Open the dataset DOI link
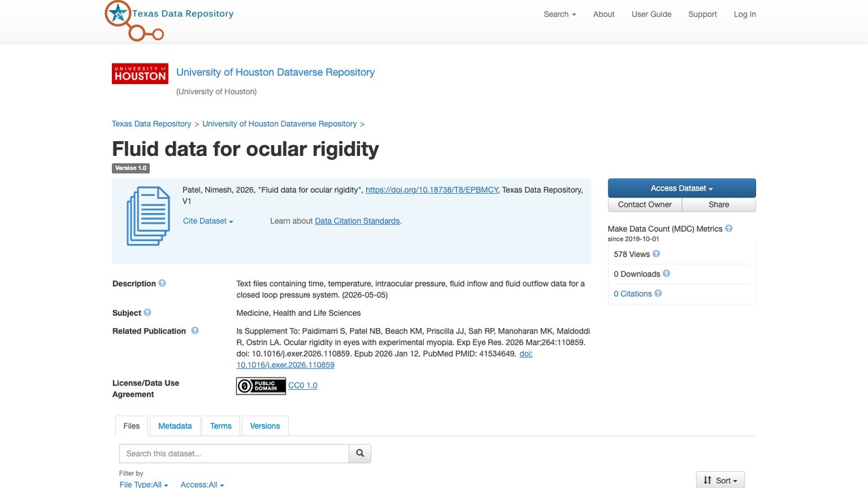This screenshot has width=868, height=488. click(432, 190)
